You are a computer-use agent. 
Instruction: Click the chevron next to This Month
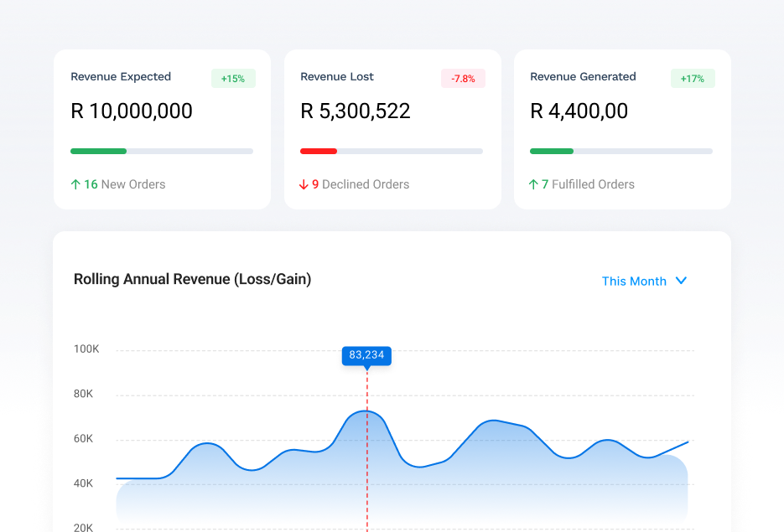[681, 281]
